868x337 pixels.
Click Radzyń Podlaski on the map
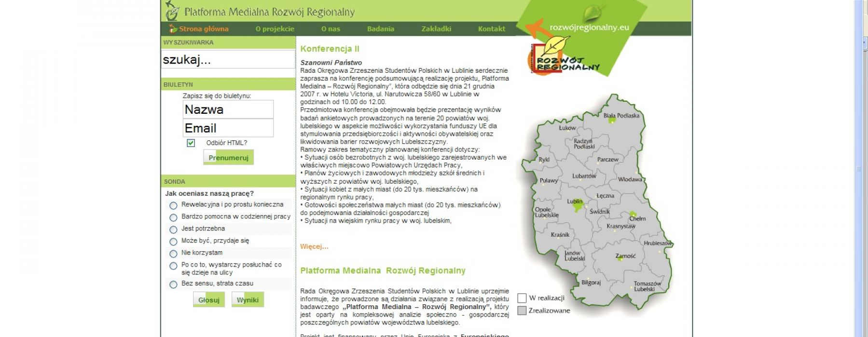[584, 144]
